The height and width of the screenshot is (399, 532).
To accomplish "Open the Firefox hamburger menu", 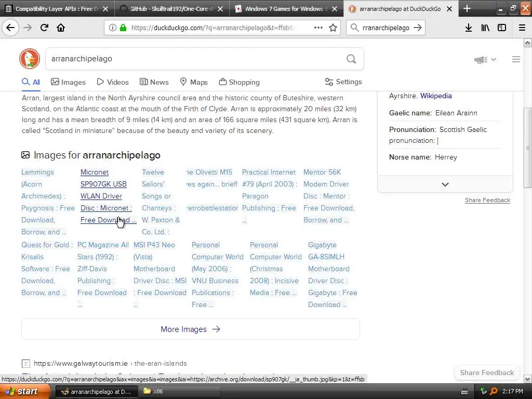I will click(x=522, y=28).
